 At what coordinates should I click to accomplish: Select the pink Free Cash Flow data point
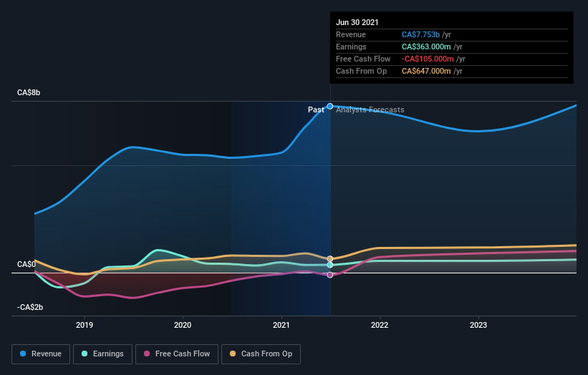pos(330,275)
